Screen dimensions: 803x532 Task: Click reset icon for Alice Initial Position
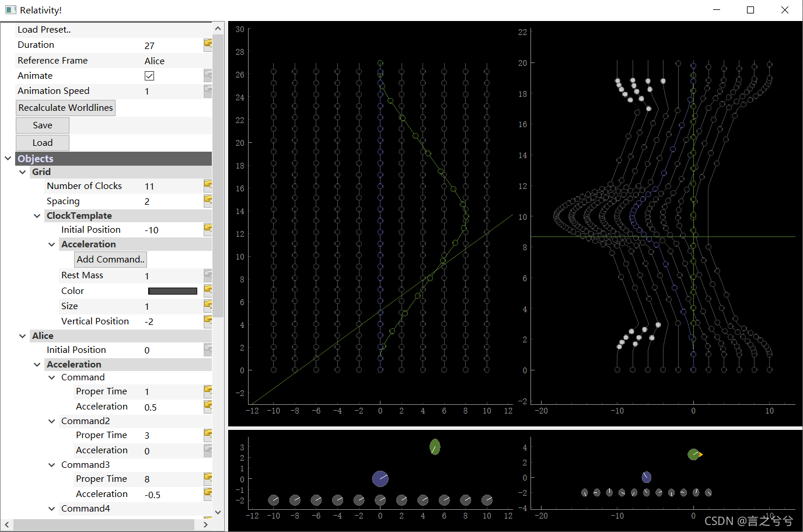point(207,349)
